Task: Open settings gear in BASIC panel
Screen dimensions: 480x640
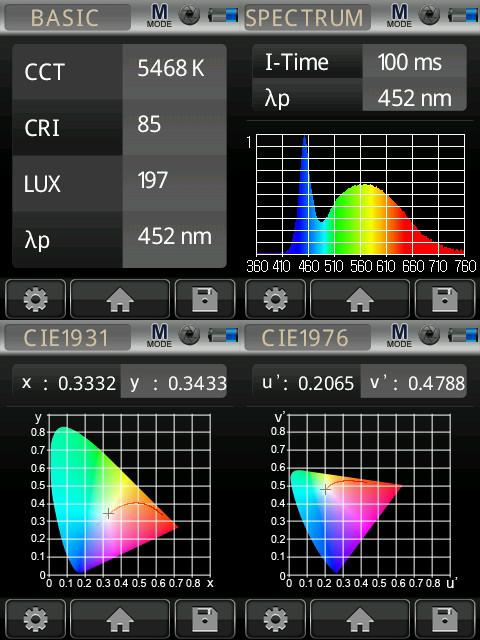Action: point(36,299)
